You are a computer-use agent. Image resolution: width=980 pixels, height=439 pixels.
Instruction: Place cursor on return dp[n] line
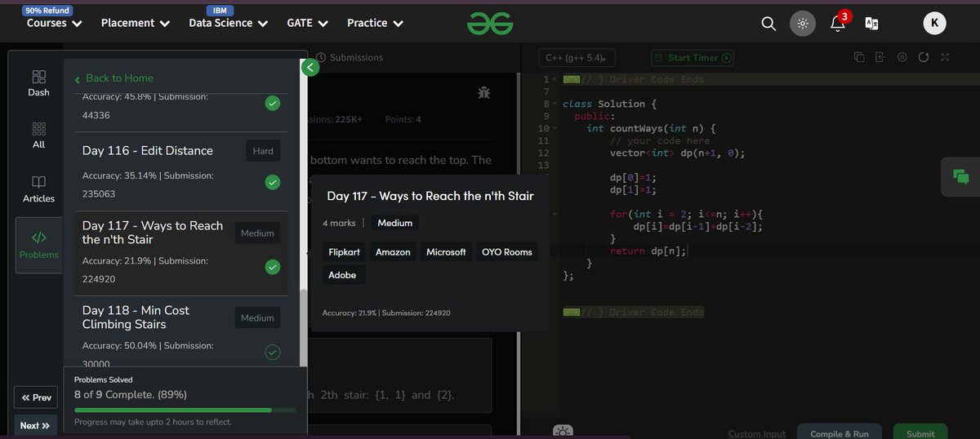(x=648, y=251)
